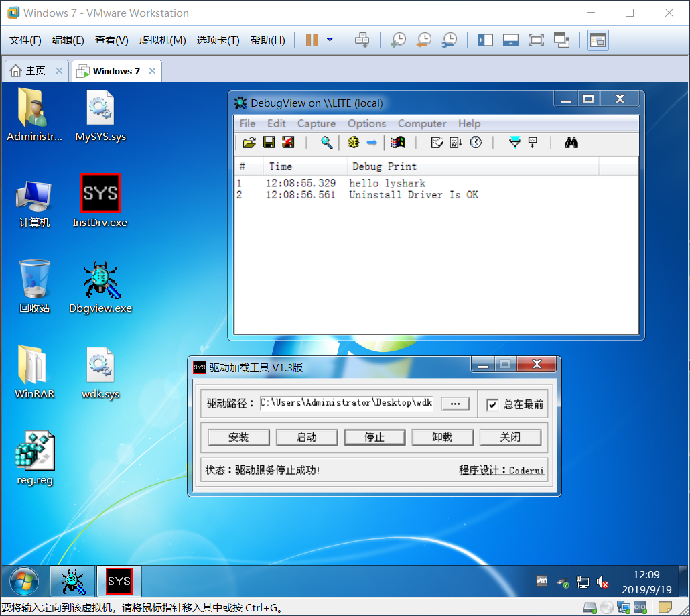Open the Options menu in DebugView
Image resolution: width=690 pixels, height=616 pixels.
tap(366, 123)
